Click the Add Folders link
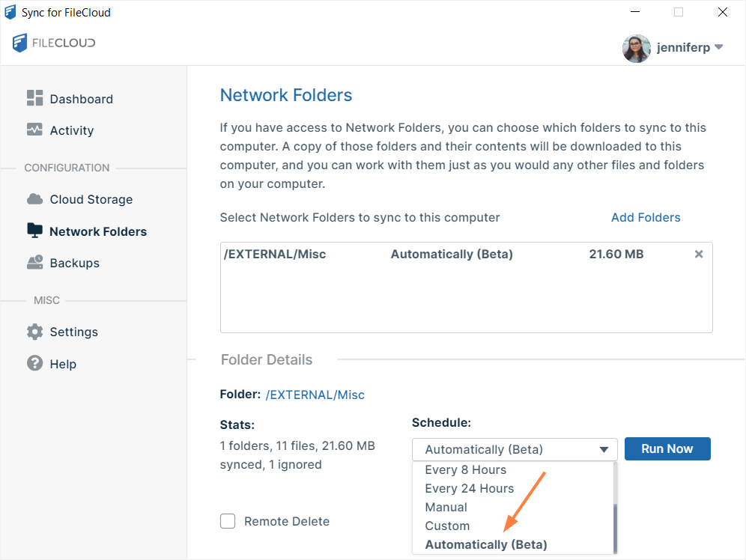The width and height of the screenshot is (746, 560). point(646,217)
